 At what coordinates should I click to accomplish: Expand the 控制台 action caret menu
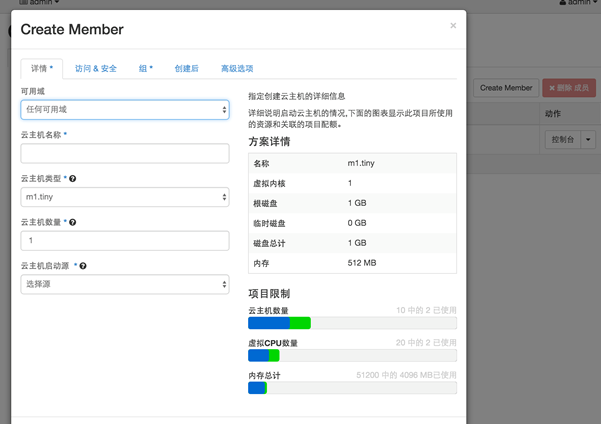click(588, 140)
